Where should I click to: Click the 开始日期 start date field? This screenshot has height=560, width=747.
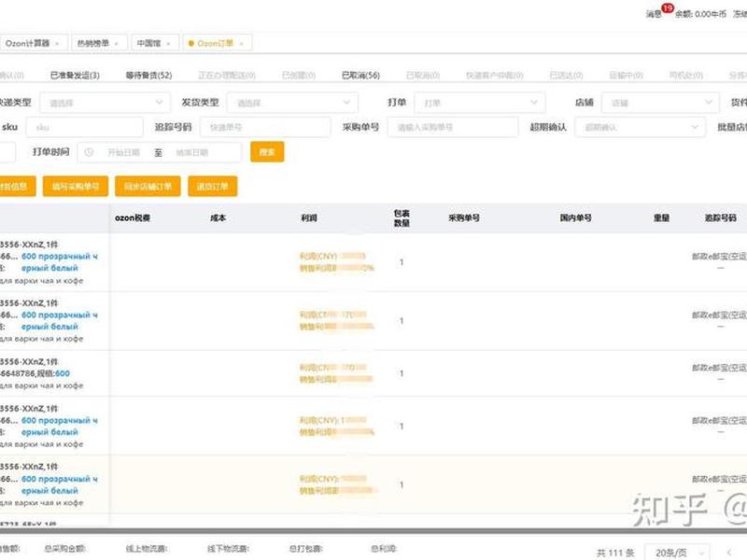[123, 152]
